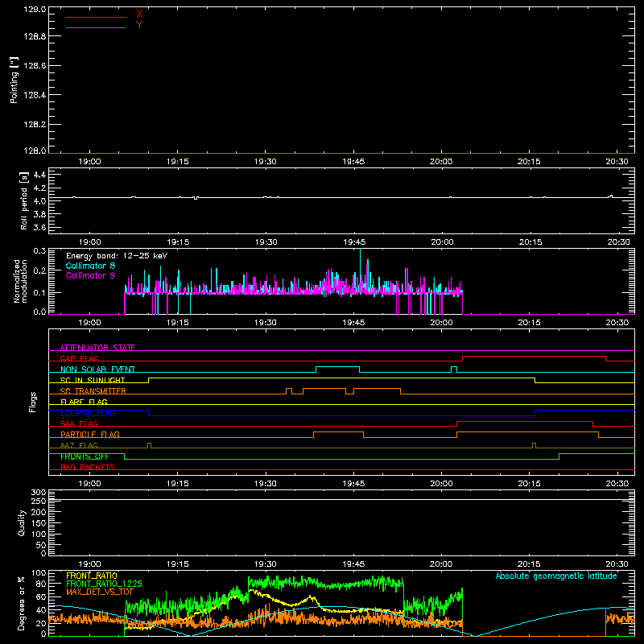Click the 'FLARE_FLAG' label

coord(84,402)
